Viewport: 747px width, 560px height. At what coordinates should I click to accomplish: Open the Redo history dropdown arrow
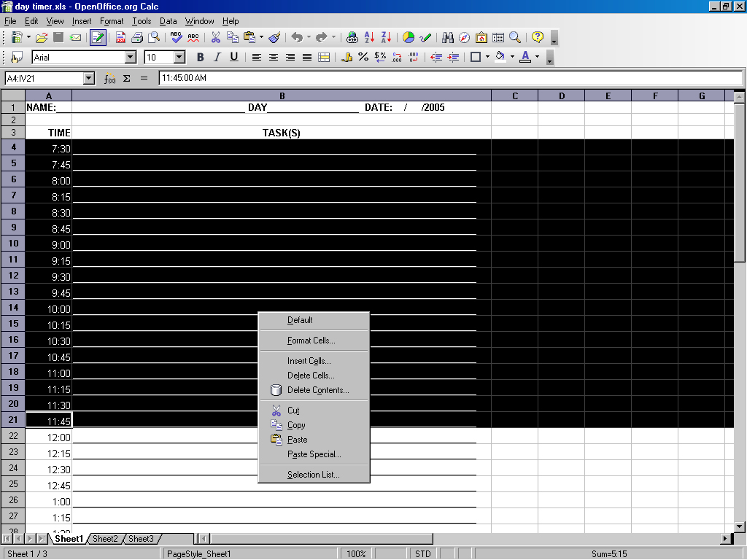pos(333,38)
